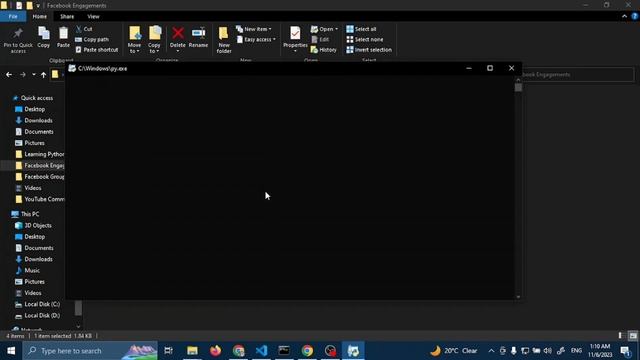Image resolution: width=640 pixels, height=360 pixels.
Task: Click Select none
Action: click(364, 40)
